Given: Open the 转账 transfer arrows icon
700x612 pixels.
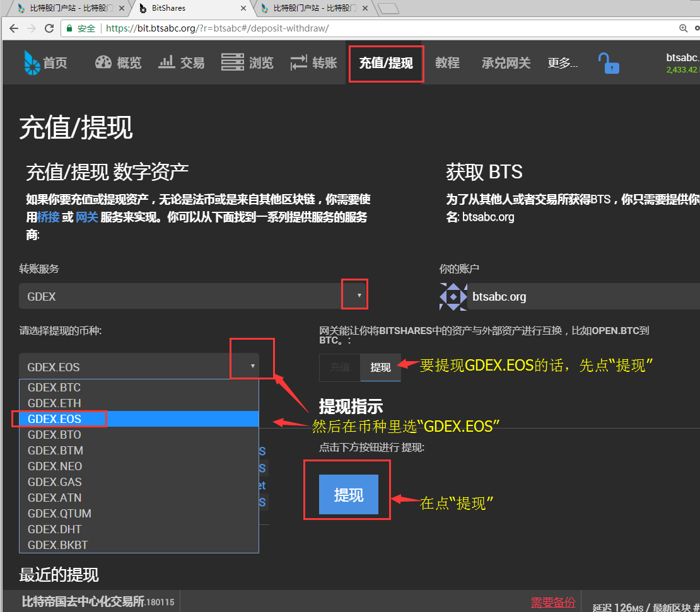Looking at the screenshot, I should [299, 62].
